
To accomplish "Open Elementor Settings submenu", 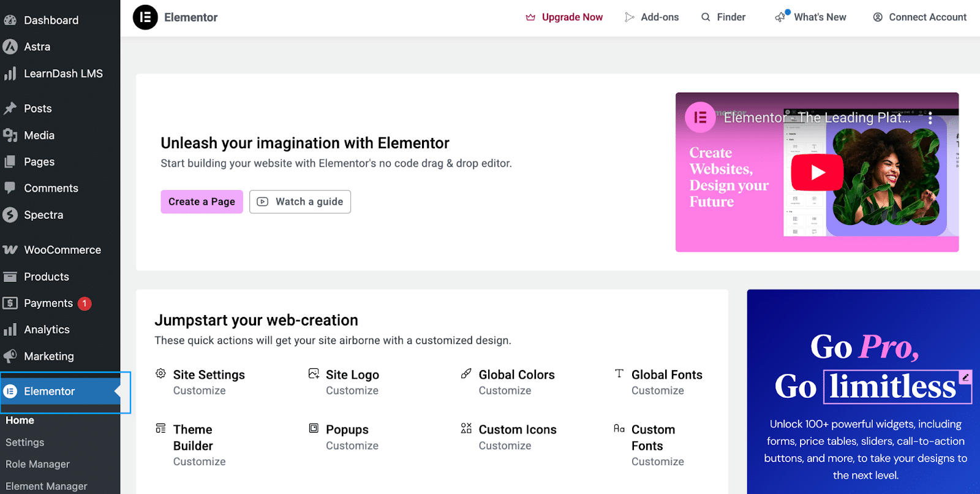I will tap(25, 443).
